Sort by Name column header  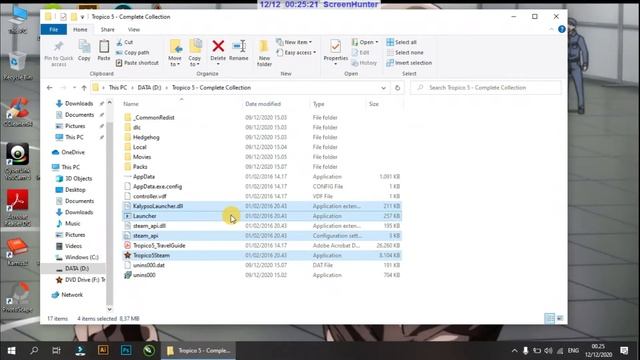pyautogui.click(x=131, y=104)
